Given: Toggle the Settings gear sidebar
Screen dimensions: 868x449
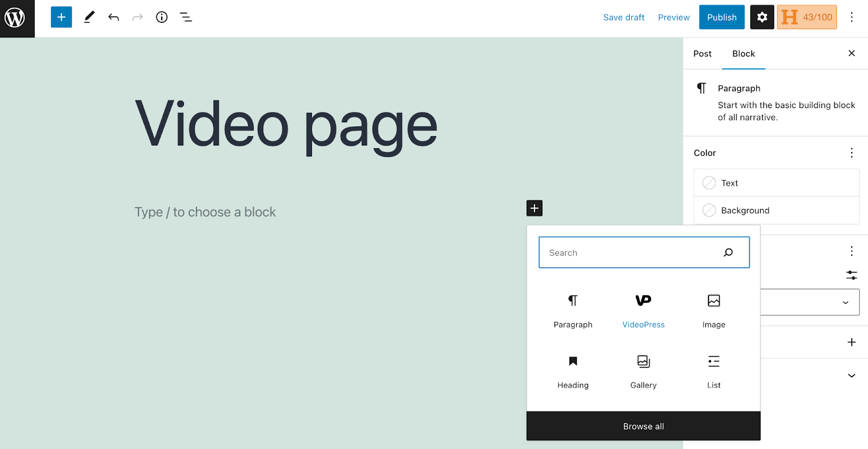Looking at the screenshot, I should click(762, 17).
